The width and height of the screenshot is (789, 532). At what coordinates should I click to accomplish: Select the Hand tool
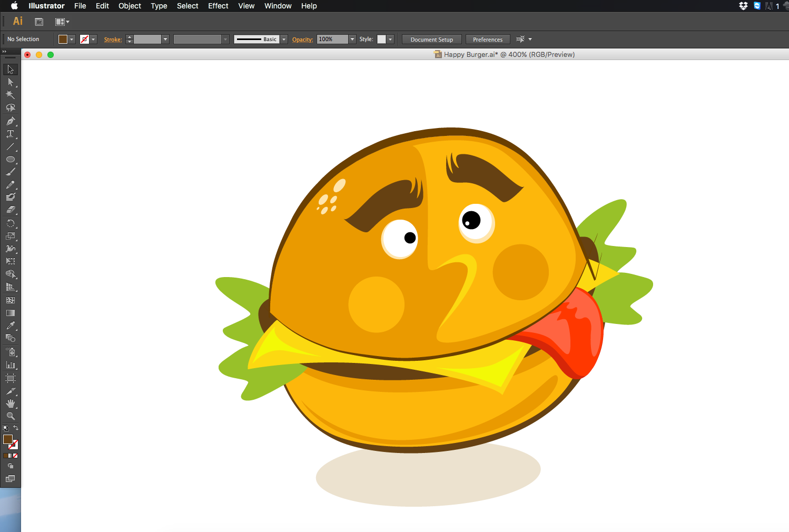(x=10, y=403)
